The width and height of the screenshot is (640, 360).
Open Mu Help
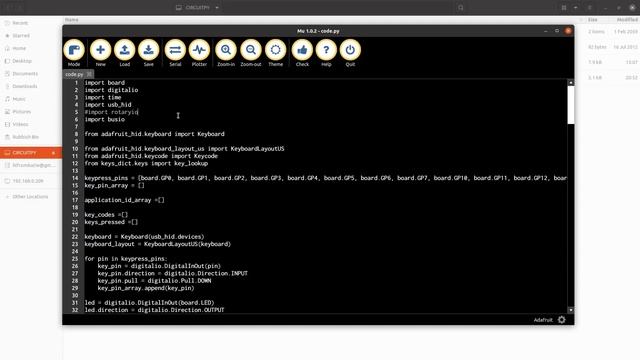(x=326, y=53)
